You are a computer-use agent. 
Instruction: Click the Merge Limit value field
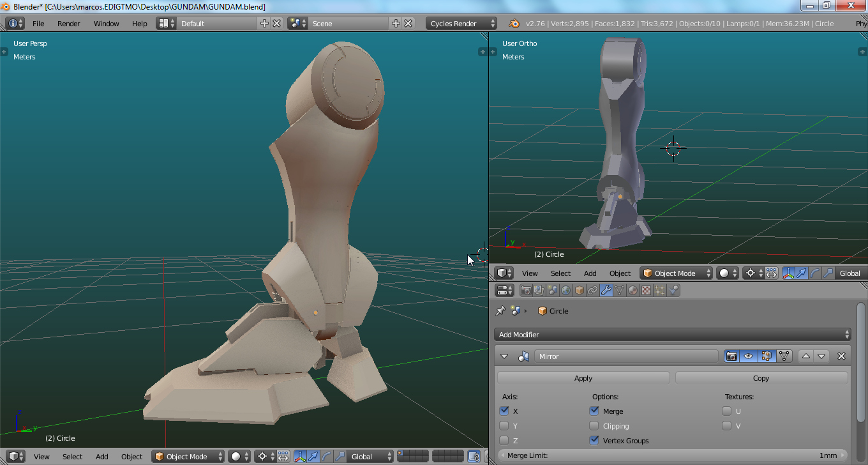click(672, 455)
